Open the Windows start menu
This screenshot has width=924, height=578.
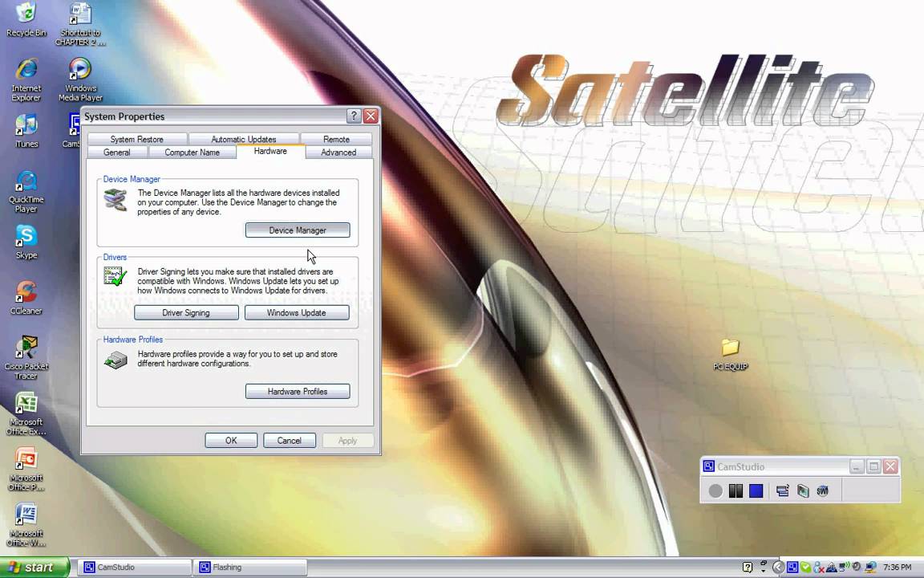[x=34, y=568]
